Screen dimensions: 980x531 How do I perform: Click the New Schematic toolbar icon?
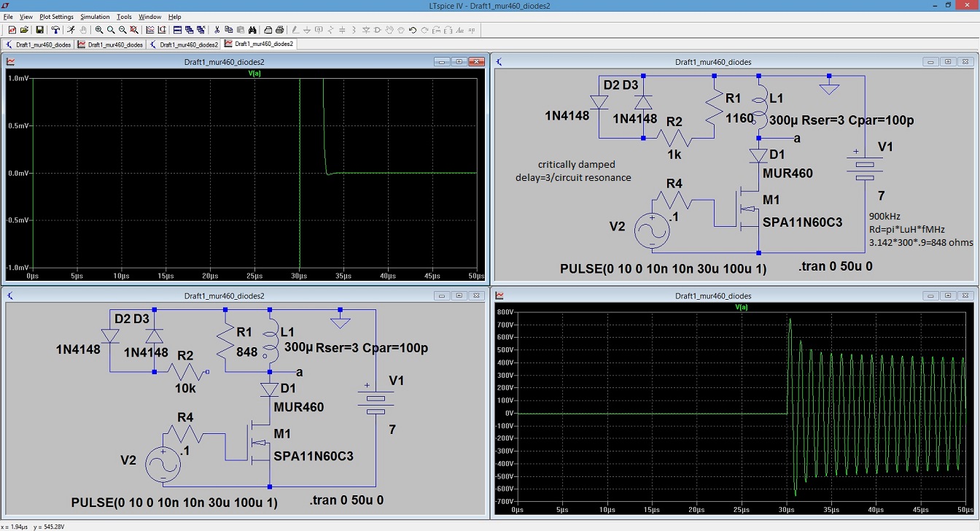12,30
